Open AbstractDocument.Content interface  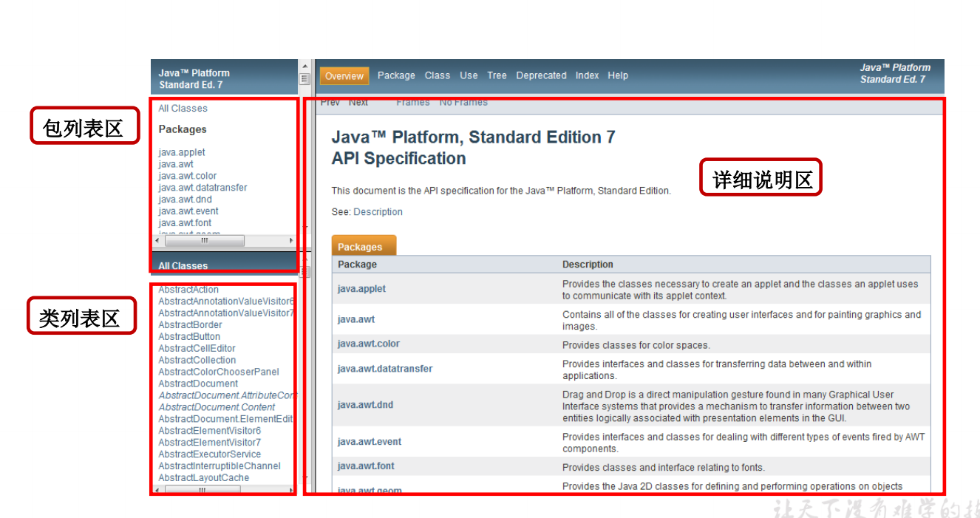pos(217,407)
